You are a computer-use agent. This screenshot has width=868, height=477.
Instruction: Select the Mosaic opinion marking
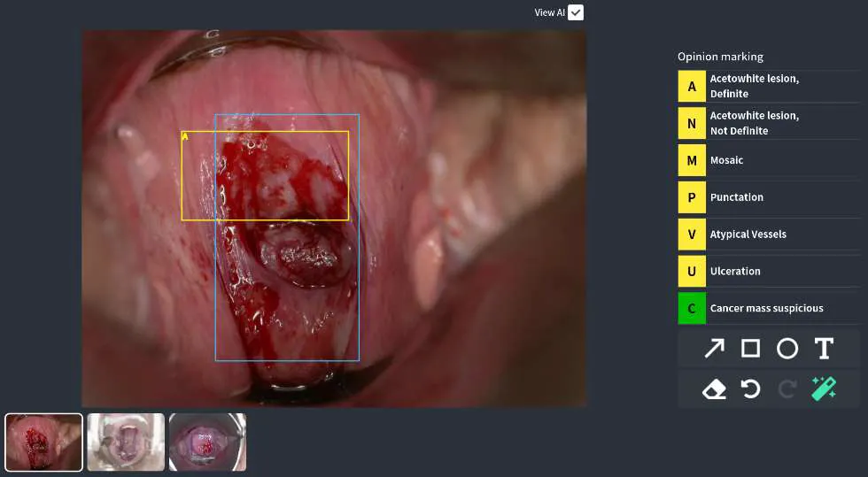pos(726,160)
